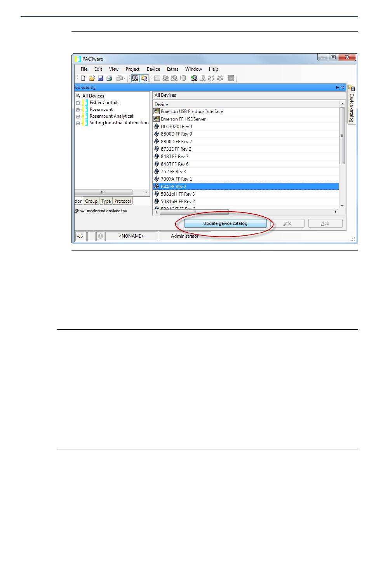
Task: Click the store to device toolbar icon
Action: 174,78
